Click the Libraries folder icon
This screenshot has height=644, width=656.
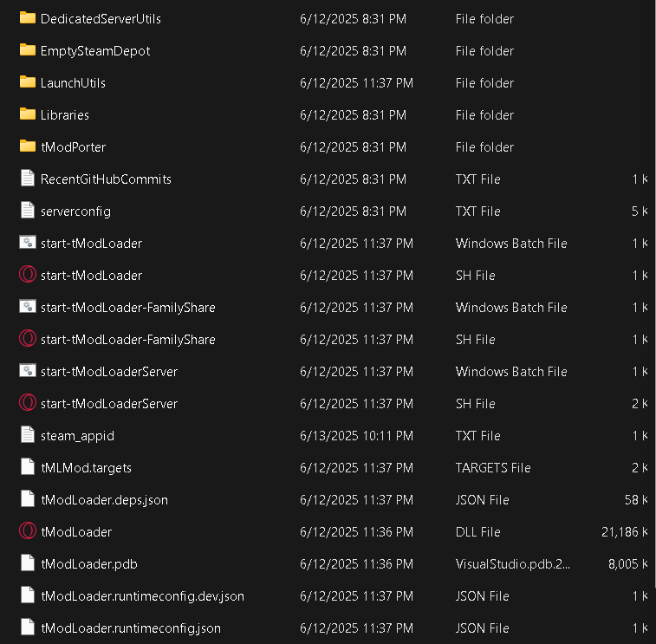point(28,114)
